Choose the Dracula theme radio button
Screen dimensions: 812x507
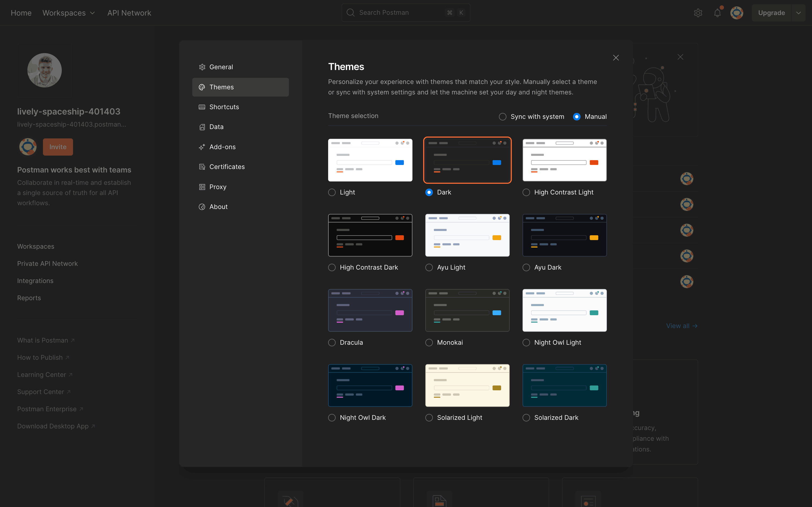(332, 342)
